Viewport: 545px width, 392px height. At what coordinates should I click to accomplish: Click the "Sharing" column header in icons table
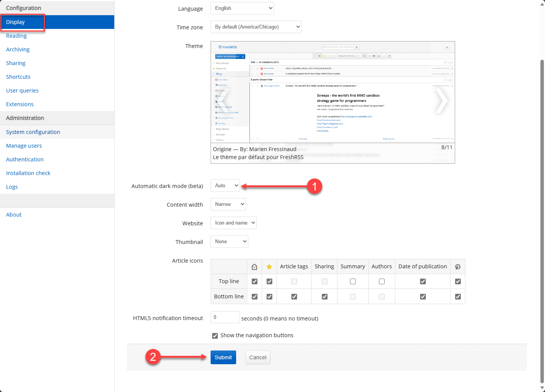[324, 266]
